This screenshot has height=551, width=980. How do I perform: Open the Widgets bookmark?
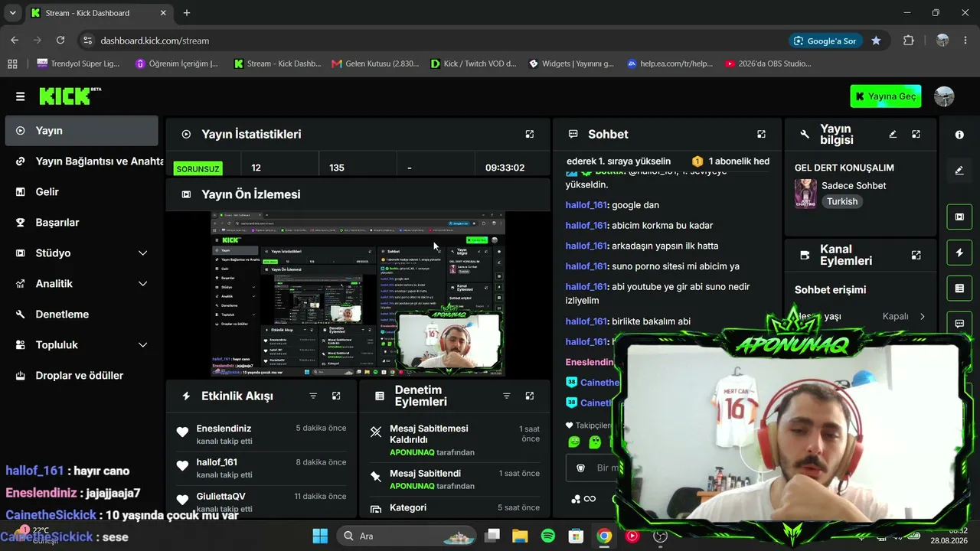[x=571, y=64]
